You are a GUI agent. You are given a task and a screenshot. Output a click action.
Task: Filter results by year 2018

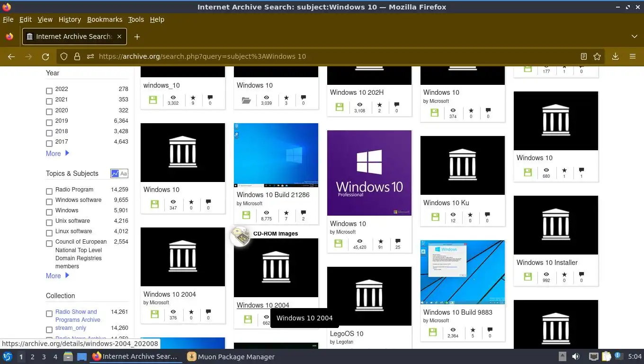[x=49, y=133]
